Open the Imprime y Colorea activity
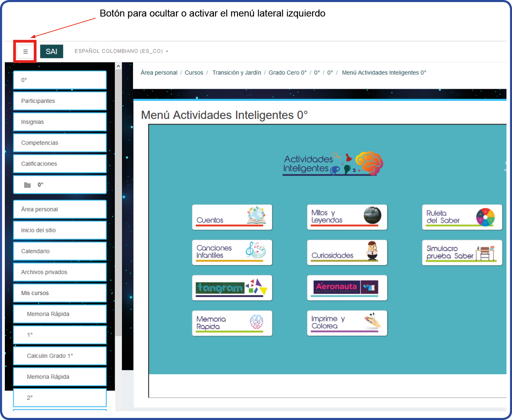This screenshot has height=420, width=512. coord(347,323)
